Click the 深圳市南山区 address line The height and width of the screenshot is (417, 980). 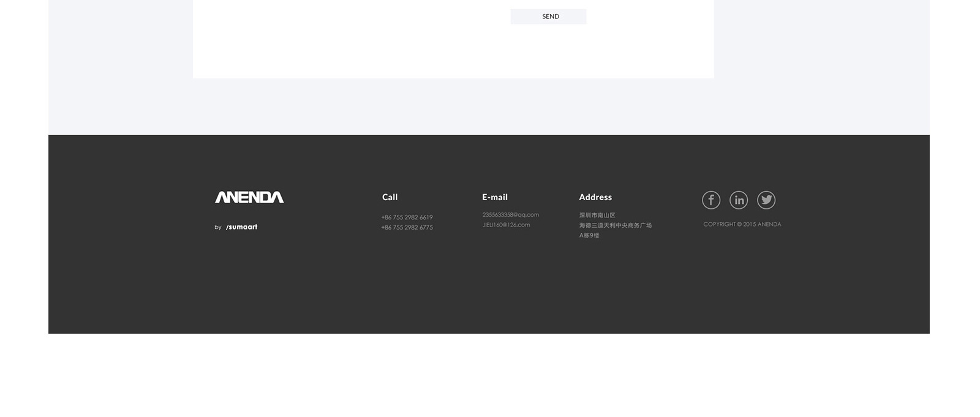[x=597, y=216]
